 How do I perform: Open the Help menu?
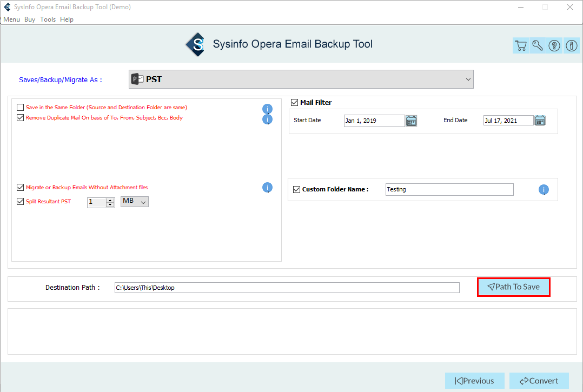(67, 19)
